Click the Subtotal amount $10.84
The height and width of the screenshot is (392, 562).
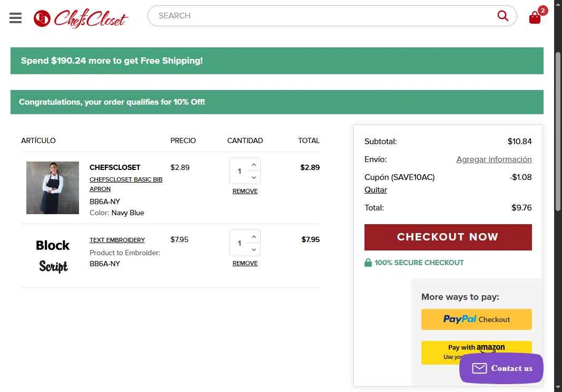[x=519, y=142]
